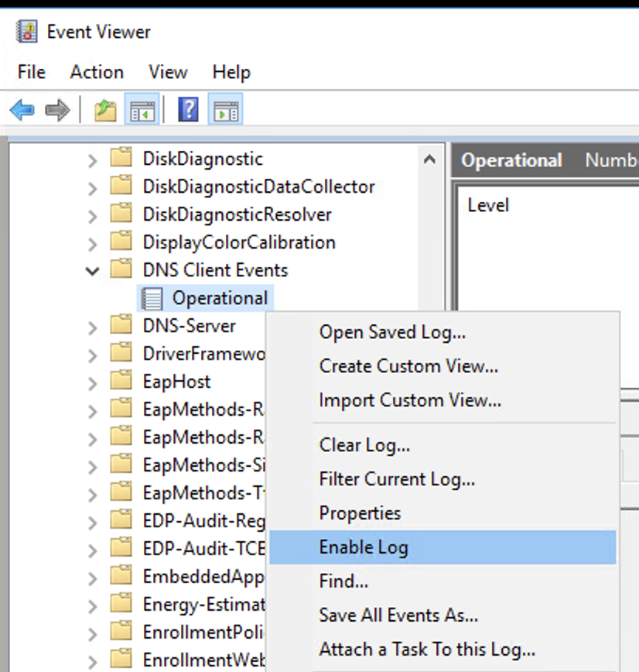Expand the DiskDiagnosticResolver node
Image resolution: width=639 pixels, height=672 pixels.
pyautogui.click(x=92, y=217)
